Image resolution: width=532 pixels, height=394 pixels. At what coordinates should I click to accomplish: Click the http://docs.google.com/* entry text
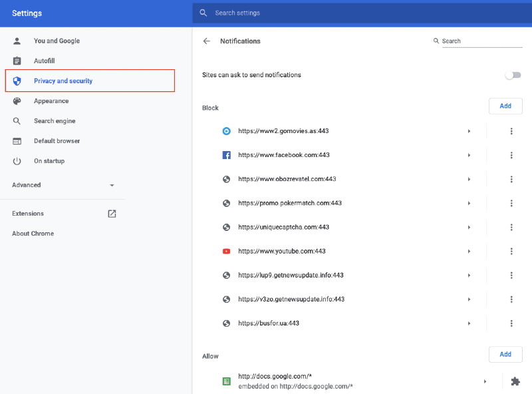click(275, 376)
